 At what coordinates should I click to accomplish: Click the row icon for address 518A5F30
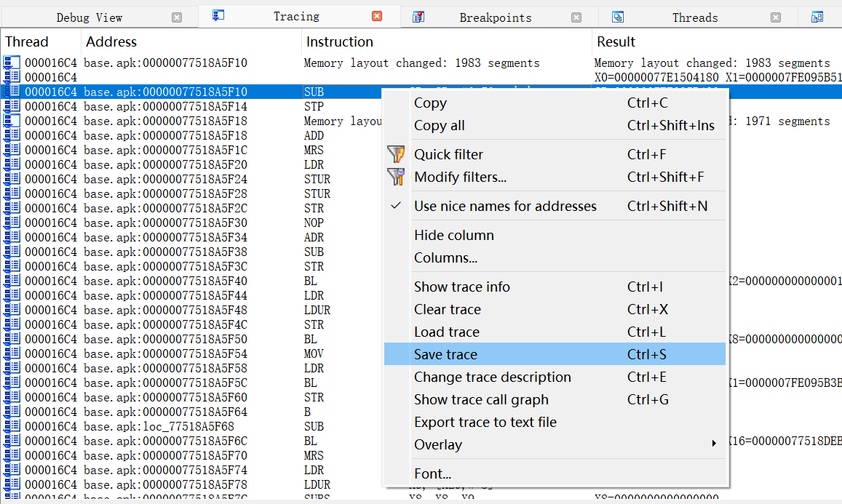[x=12, y=223]
